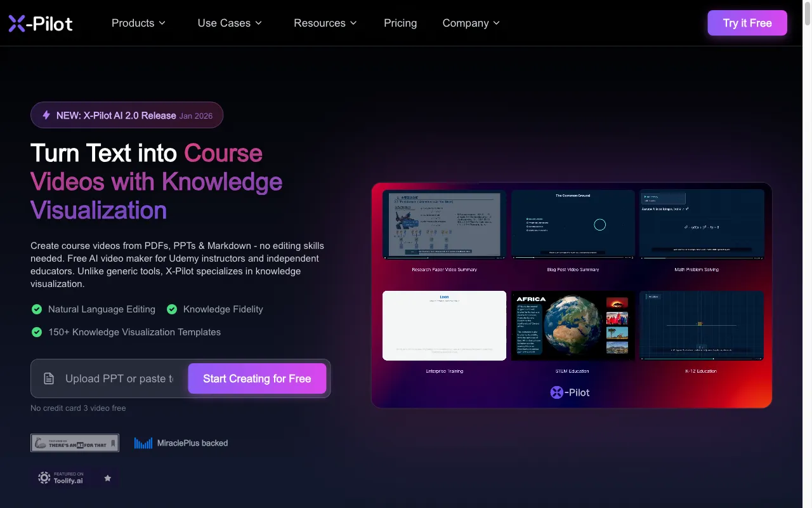The height and width of the screenshot is (508, 812).
Task: Expand the Use Cases menu
Action: click(230, 23)
